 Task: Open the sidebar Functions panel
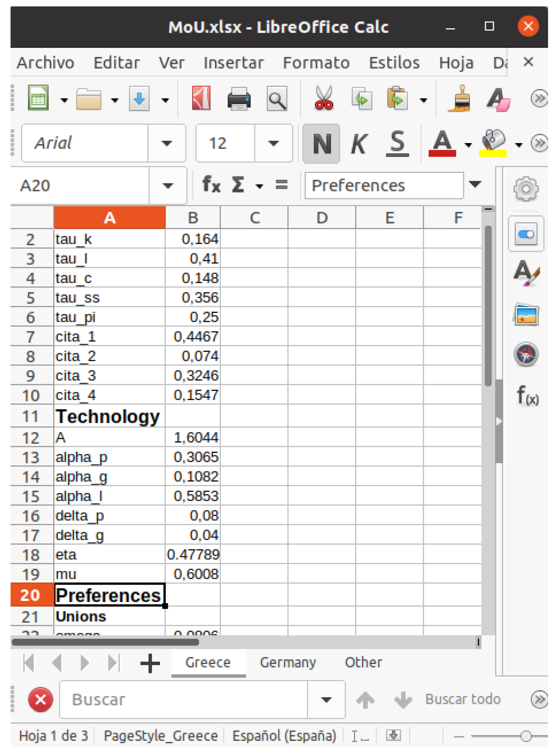527,396
